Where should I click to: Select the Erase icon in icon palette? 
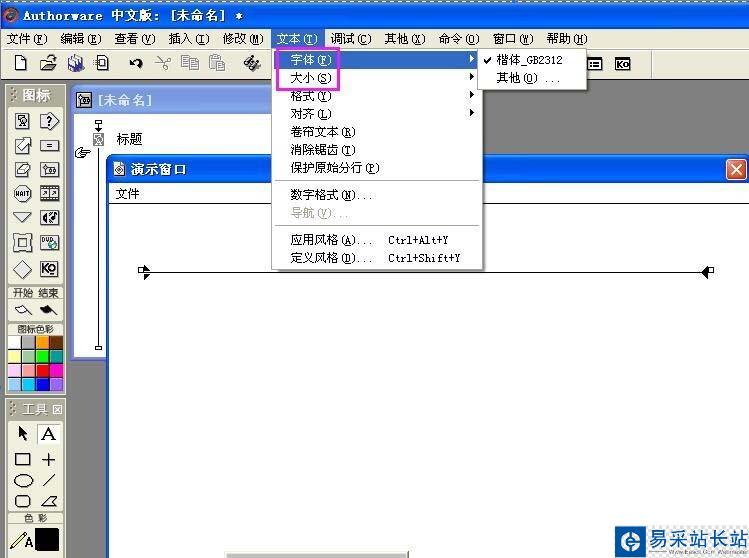pyautogui.click(x=22, y=170)
